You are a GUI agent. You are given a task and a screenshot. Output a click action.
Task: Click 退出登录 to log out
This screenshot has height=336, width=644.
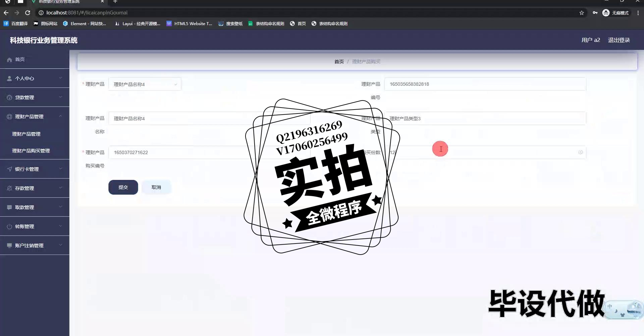click(x=619, y=40)
